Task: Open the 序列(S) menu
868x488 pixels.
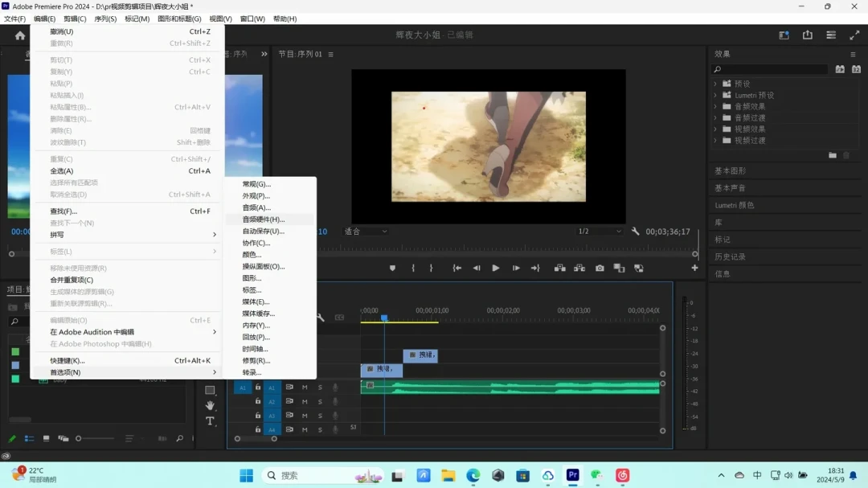Action: pos(105,18)
